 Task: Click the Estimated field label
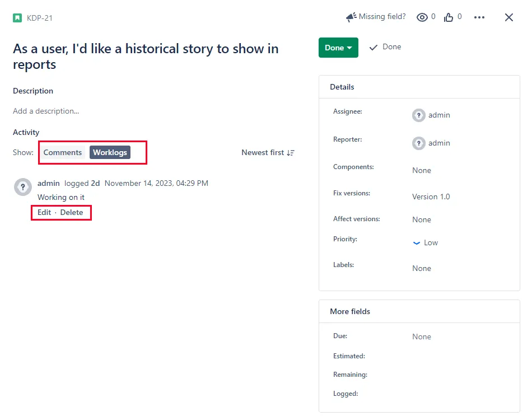click(x=349, y=356)
